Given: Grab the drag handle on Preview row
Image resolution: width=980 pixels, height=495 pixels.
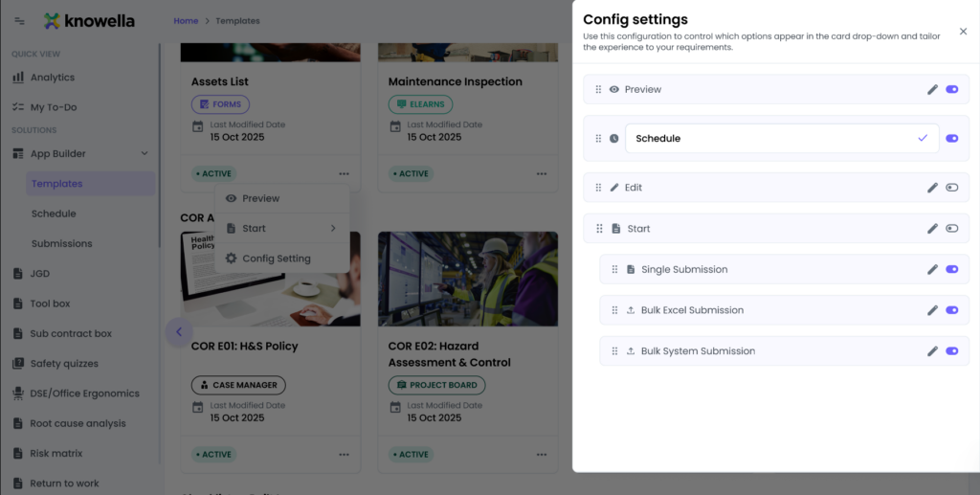Looking at the screenshot, I should 598,90.
